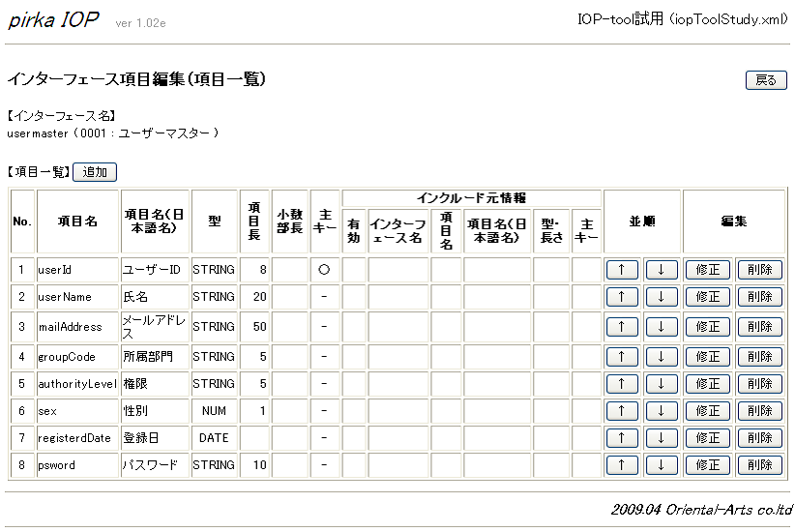Click the 追加 add button
Viewport: 795px width, 532px height.
pos(95,172)
